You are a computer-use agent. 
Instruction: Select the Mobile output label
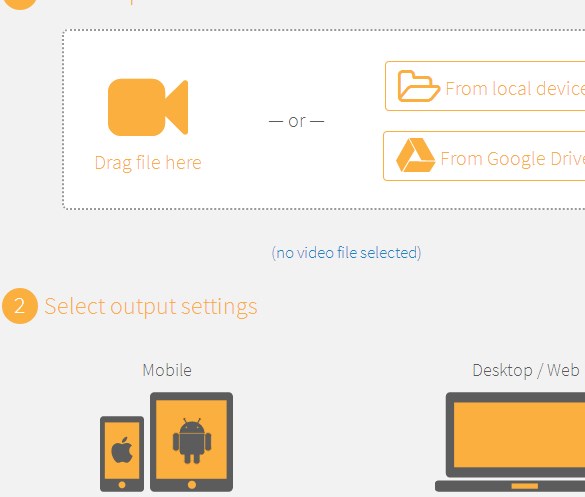point(167,370)
